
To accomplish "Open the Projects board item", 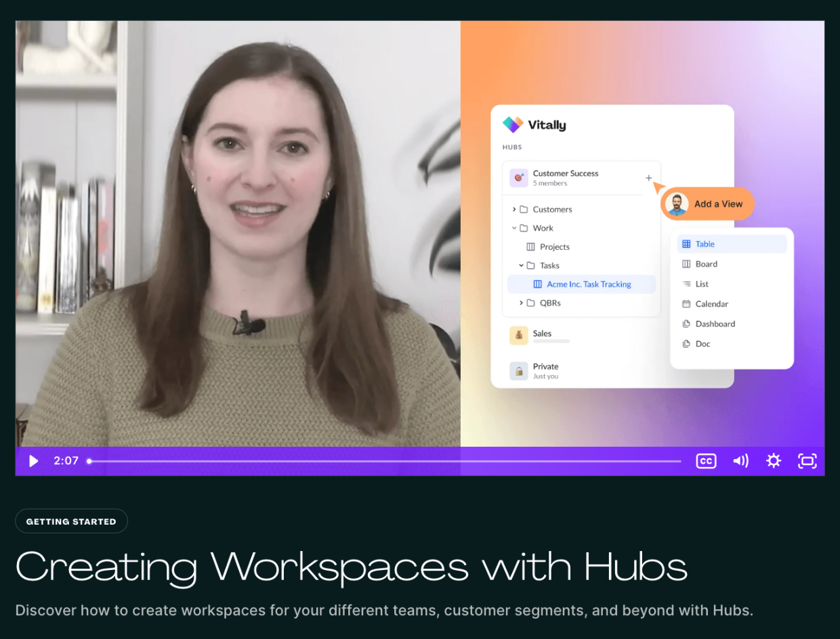I will pyautogui.click(x=548, y=247).
